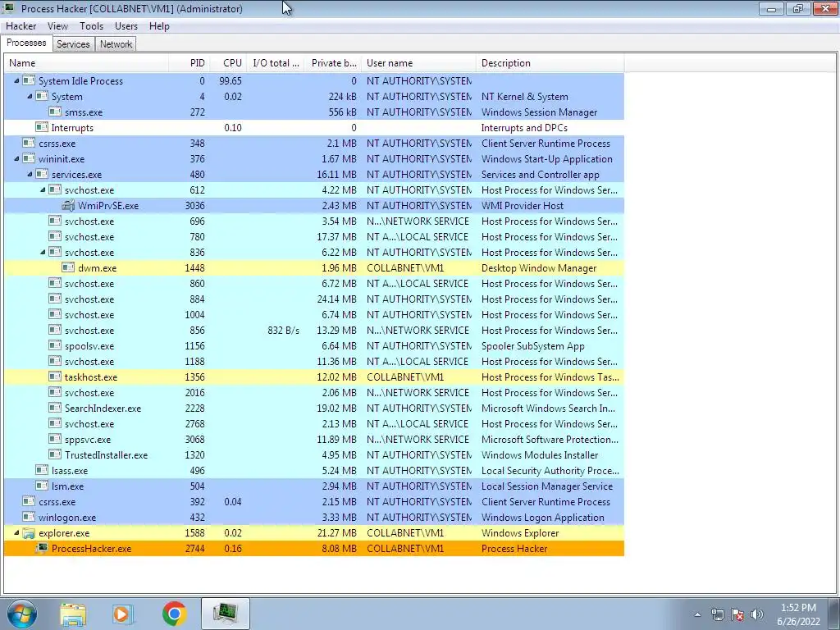Click the Spooler SubSystem App description
Screen dimensions: 840x630
[x=532, y=346]
